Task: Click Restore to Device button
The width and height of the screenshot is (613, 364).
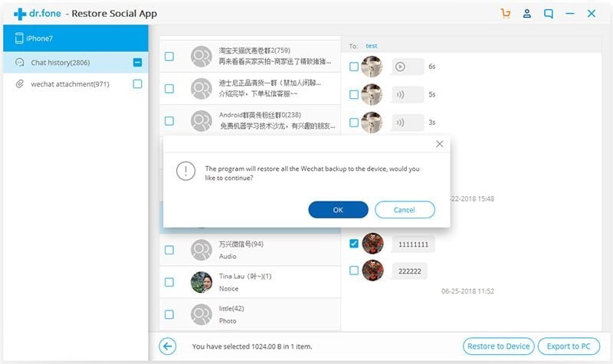Action: coord(499,346)
